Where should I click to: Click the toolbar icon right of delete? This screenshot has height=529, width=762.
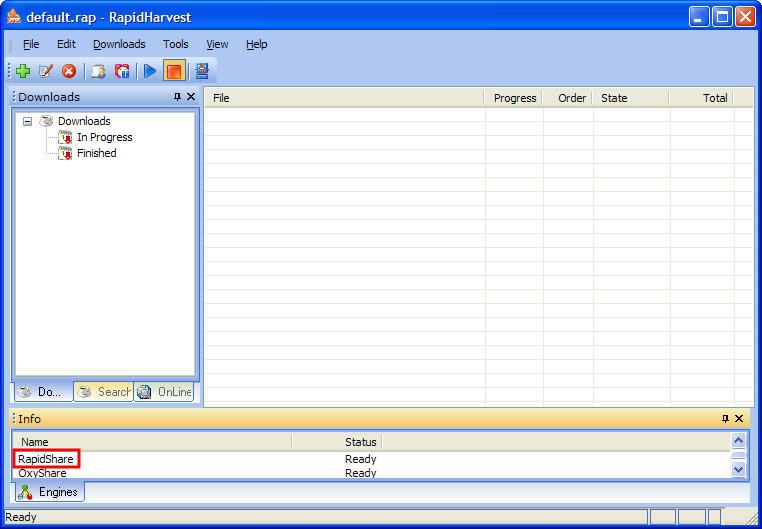tap(98, 71)
